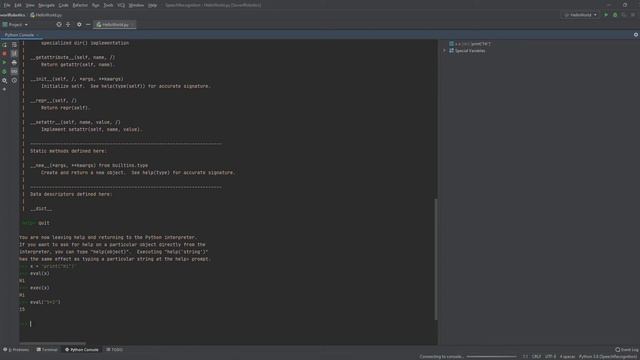The height and width of the screenshot is (360, 640).
Task: Click the console input prompt line
Action: tap(228, 324)
